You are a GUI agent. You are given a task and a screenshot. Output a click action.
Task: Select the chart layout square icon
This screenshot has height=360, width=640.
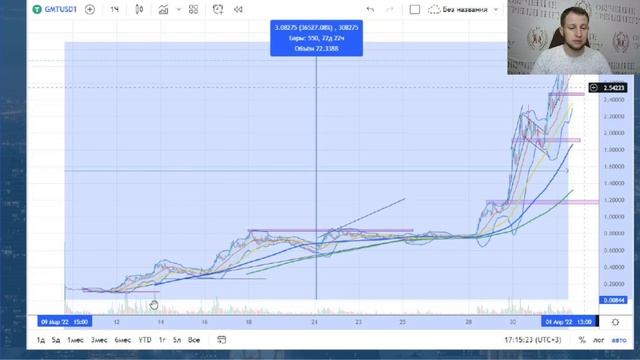click(x=415, y=9)
